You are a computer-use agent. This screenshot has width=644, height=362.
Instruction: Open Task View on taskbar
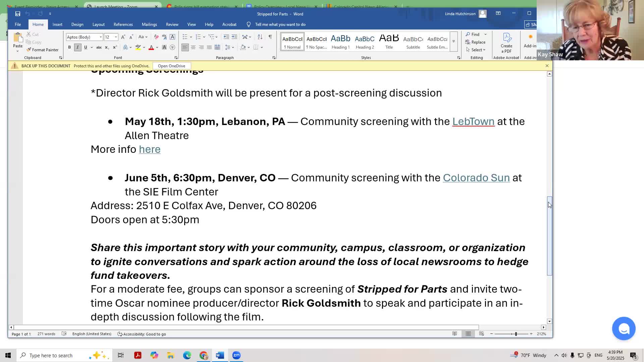point(121,355)
